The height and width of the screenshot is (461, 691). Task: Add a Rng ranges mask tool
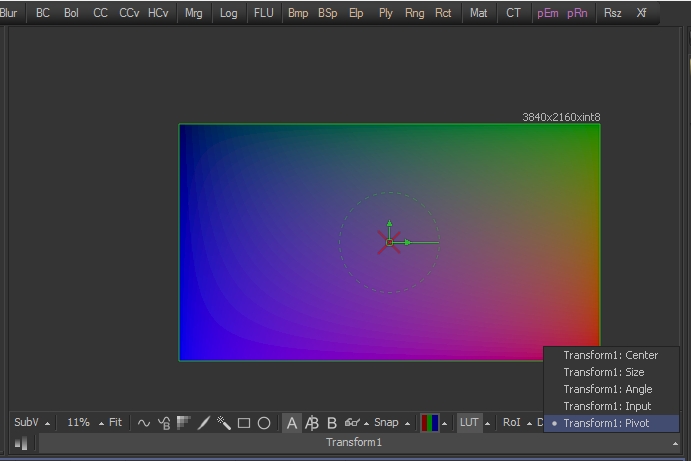(x=414, y=13)
